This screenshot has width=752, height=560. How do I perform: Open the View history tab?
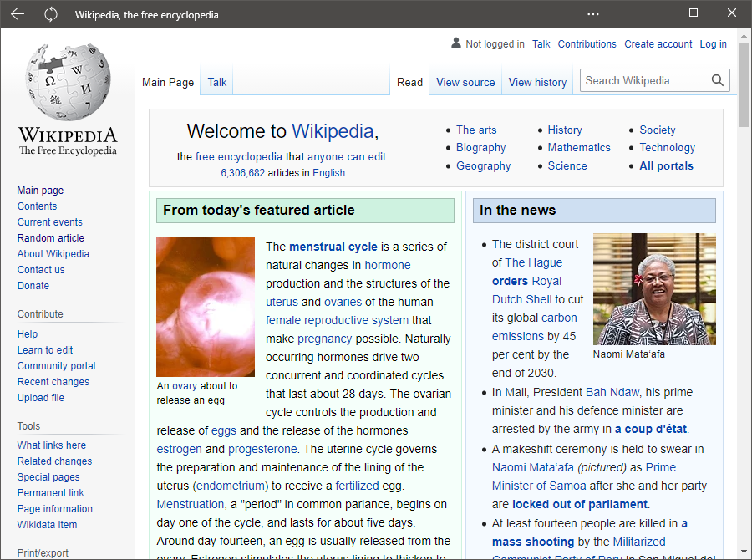click(x=537, y=82)
